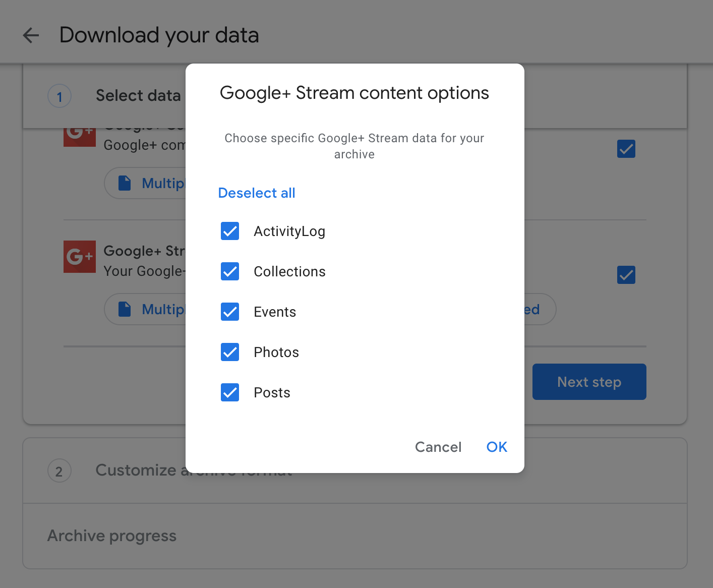Click the Deselect all link
This screenshot has height=588, width=713.
point(257,193)
